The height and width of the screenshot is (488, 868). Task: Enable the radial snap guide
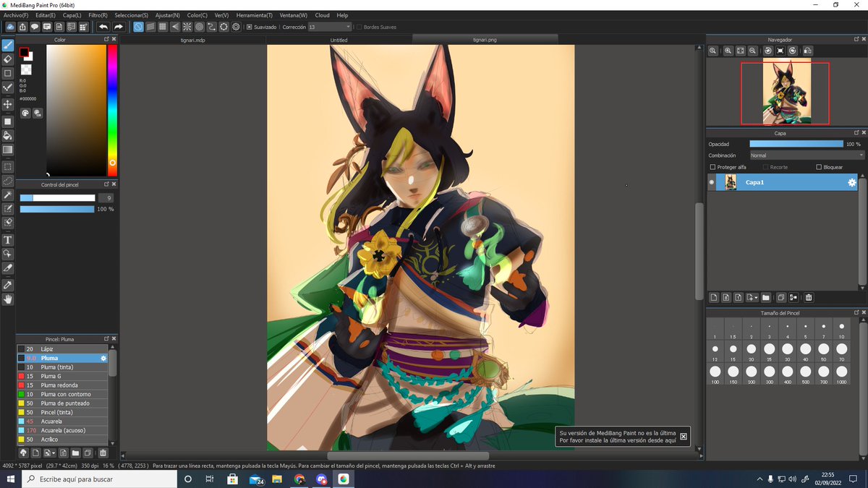pyautogui.click(x=187, y=27)
